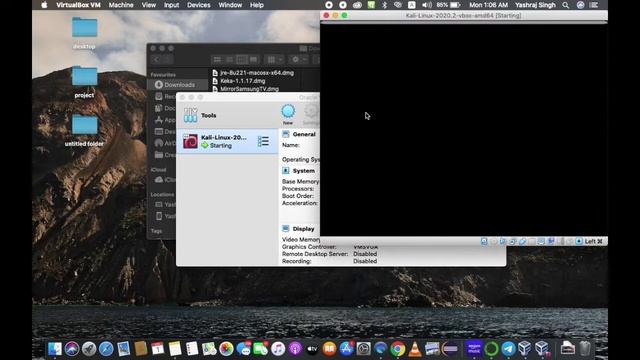Open Calendar from the Dock
The height and width of the screenshot is (360, 640).
[x=158, y=349]
